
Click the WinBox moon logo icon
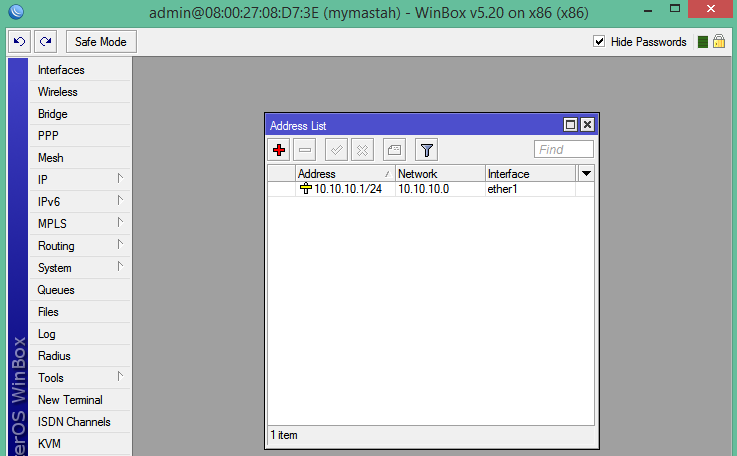[16, 11]
